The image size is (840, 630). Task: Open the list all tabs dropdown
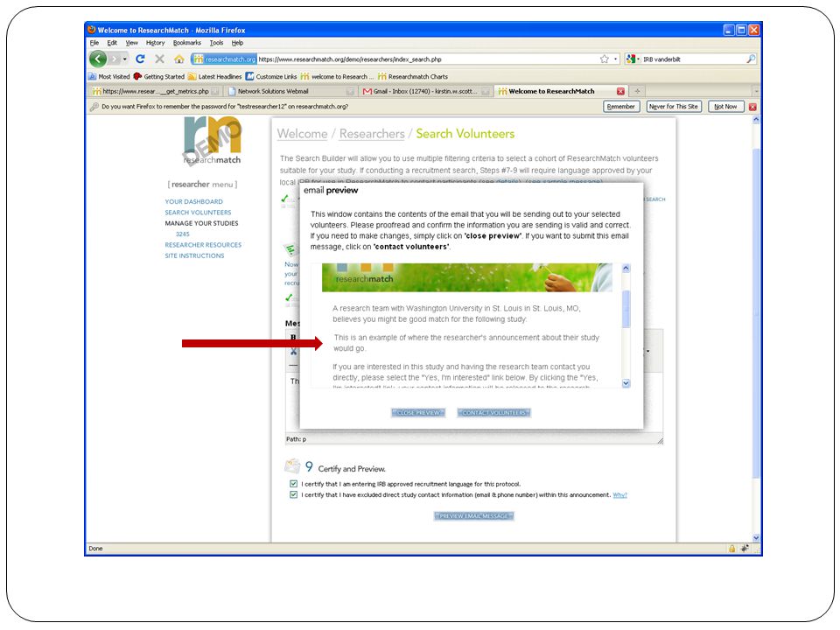756,92
